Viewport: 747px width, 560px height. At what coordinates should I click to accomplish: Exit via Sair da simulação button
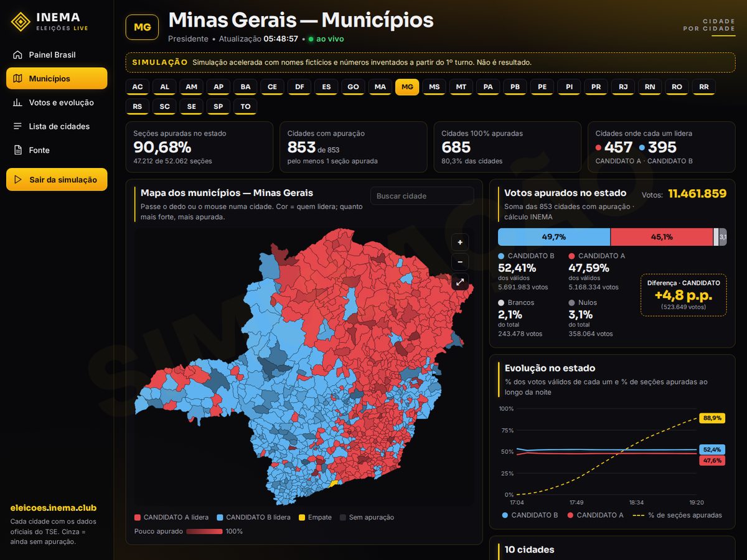[x=57, y=180]
